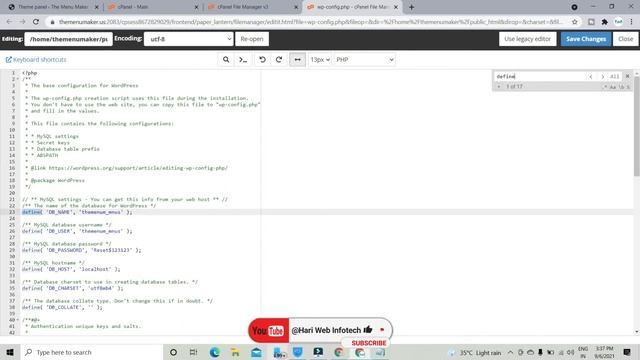Viewport: 640px width, 360px height.
Task: Click the line 29 DB_PASSWORD text
Action: (x=81, y=250)
